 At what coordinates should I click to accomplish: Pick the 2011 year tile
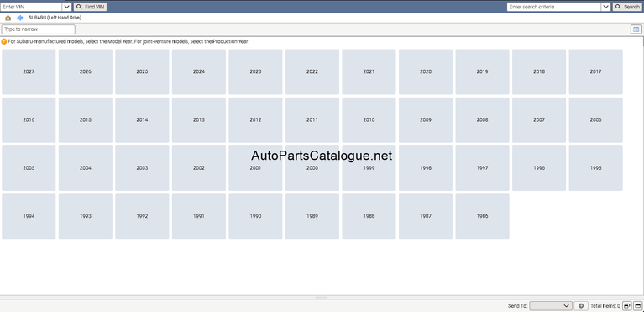pos(312,119)
